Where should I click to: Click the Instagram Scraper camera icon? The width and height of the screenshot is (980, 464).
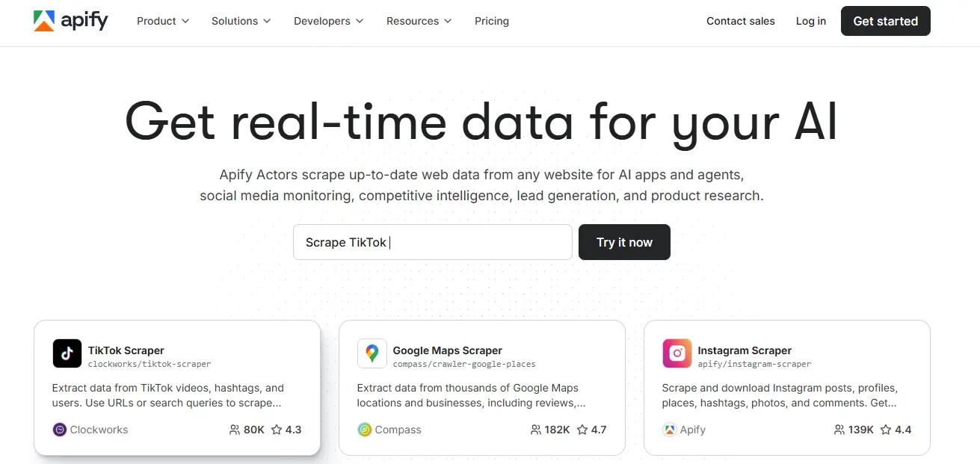click(x=677, y=353)
